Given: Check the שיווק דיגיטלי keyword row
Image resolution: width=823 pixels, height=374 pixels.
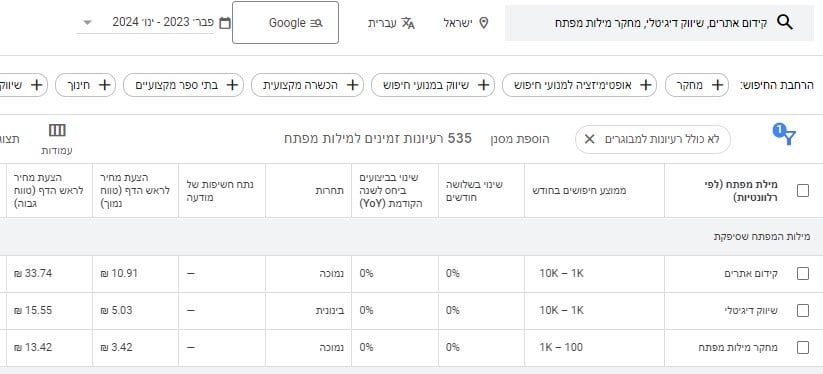Looking at the screenshot, I should pyautogui.click(x=803, y=310).
